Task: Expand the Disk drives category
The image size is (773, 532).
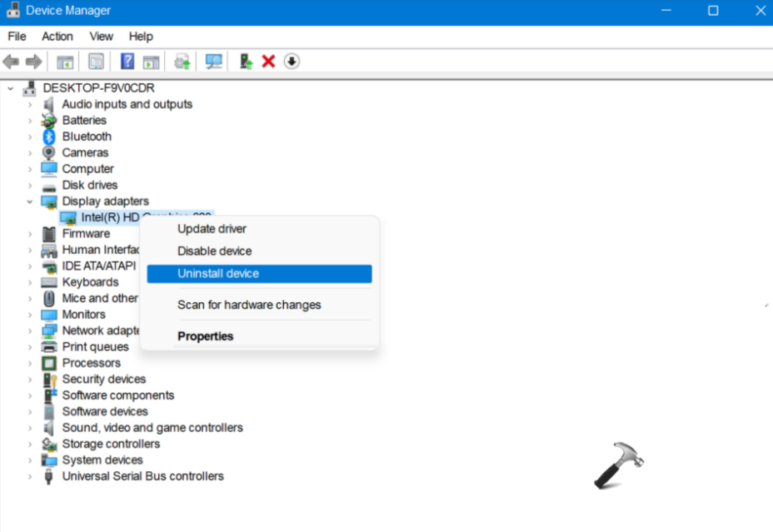Action: tap(30, 186)
